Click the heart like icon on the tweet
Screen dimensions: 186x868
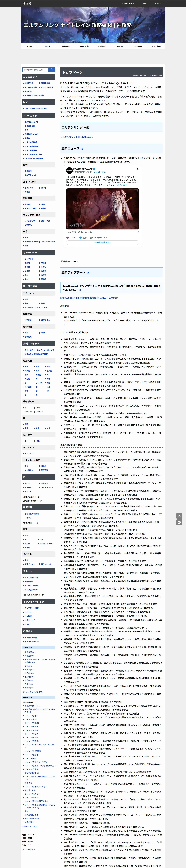(68, 238)
